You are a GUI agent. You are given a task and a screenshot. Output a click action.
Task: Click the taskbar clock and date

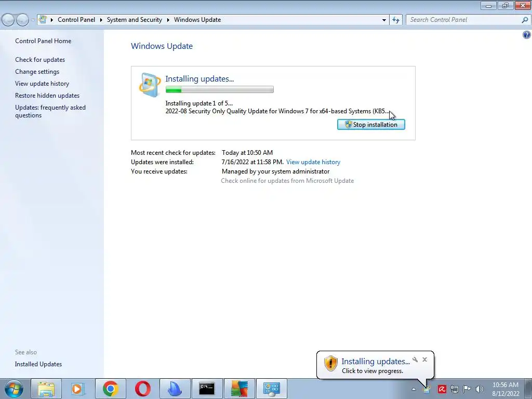pos(506,389)
